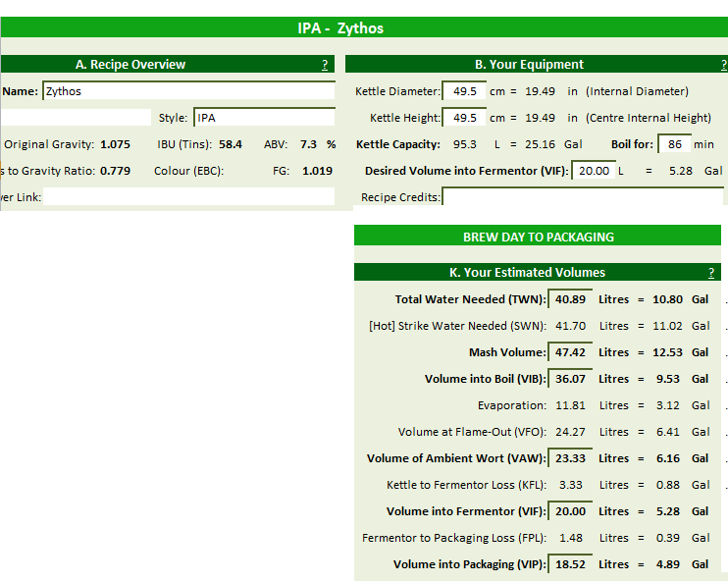Click the A. Recipe Overview heading

130,64
